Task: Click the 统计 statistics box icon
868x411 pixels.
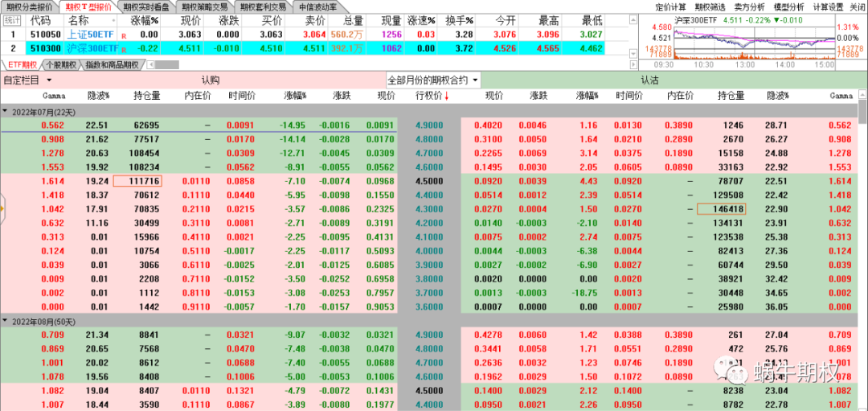Action: (x=13, y=20)
